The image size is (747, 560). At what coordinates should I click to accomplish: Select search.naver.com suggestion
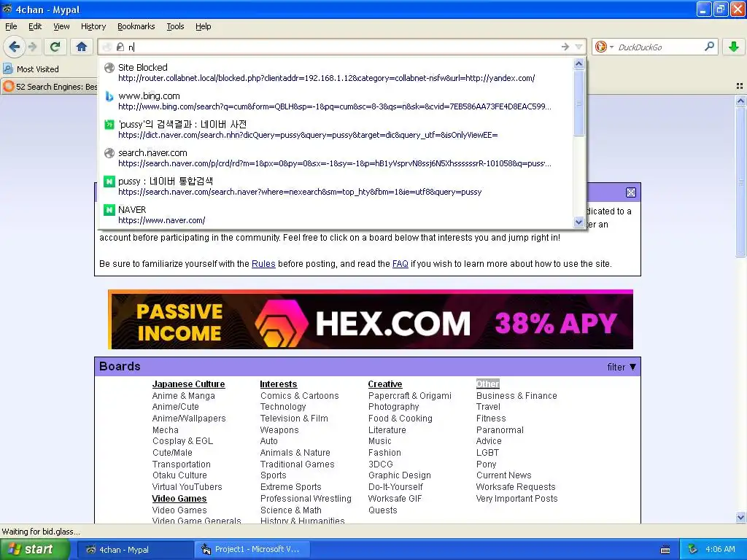point(336,157)
